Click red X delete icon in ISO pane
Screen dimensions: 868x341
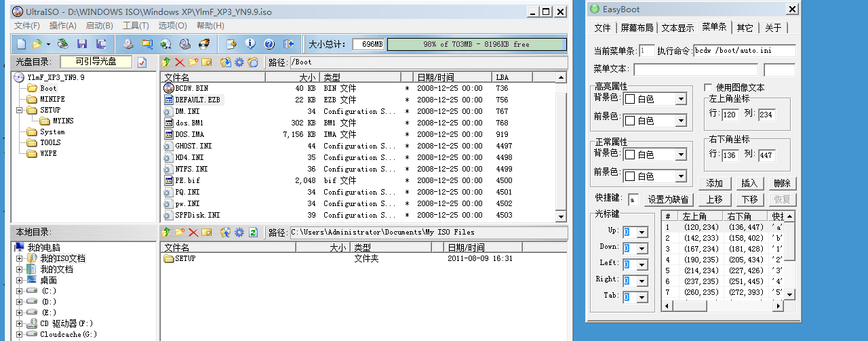pyautogui.click(x=180, y=62)
